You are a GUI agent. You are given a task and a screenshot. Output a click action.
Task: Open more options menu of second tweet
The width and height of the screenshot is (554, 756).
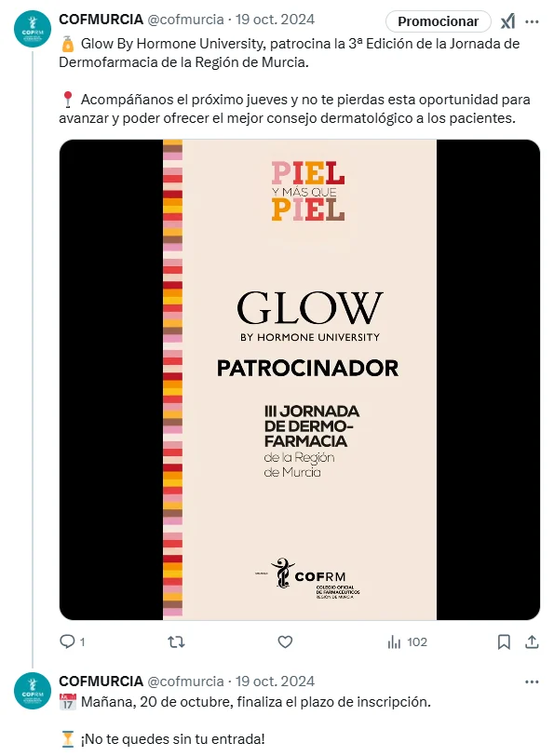click(x=532, y=682)
